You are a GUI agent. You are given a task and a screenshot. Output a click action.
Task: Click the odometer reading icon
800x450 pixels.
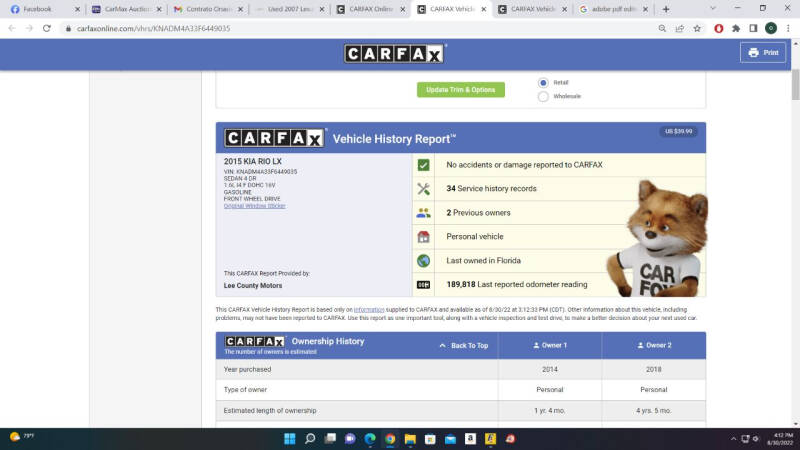pyautogui.click(x=423, y=285)
